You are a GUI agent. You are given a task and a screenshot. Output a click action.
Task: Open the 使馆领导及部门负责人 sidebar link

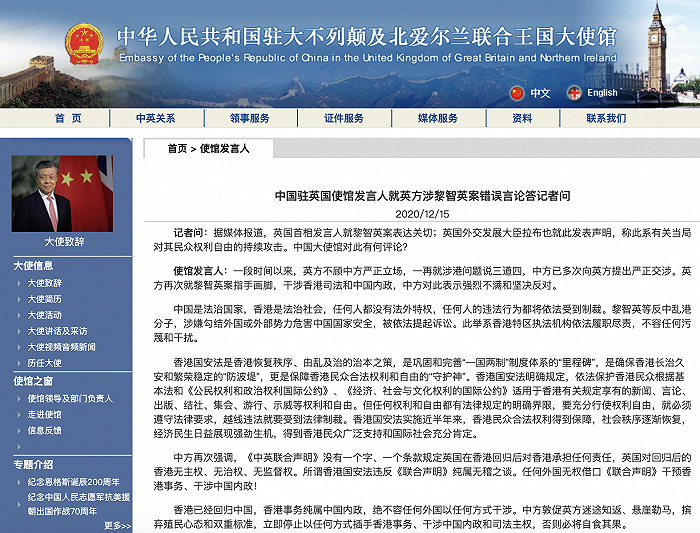click(70, 399)
